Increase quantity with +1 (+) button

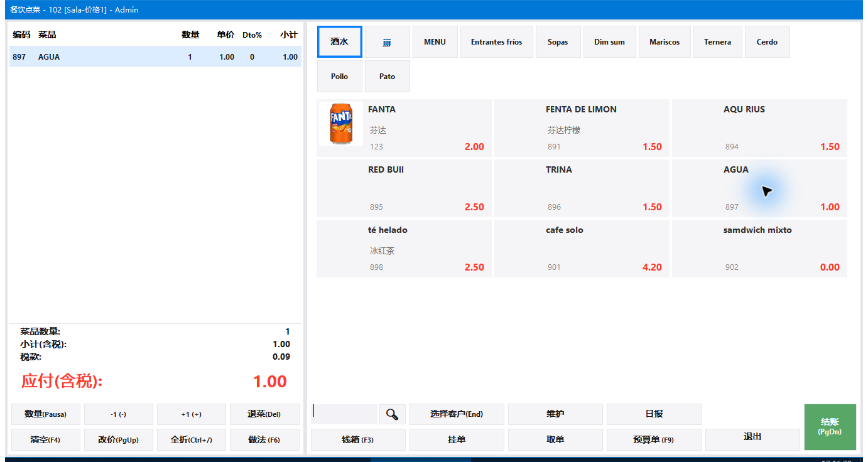click(192, 414)
